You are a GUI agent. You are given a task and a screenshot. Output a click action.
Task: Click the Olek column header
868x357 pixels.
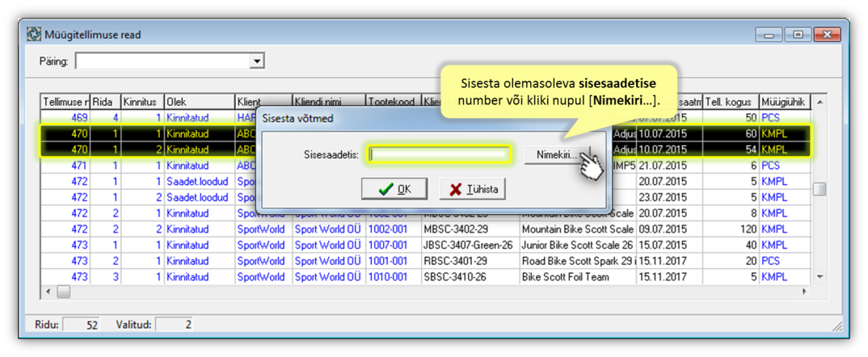pyautogui.click(x=198, y=103)
